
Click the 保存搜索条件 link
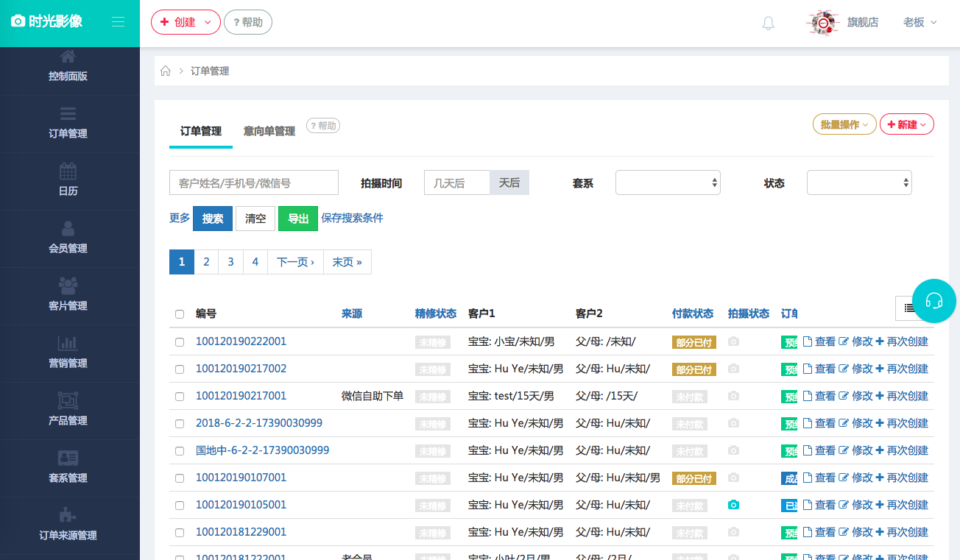click(x=352, y=218)
